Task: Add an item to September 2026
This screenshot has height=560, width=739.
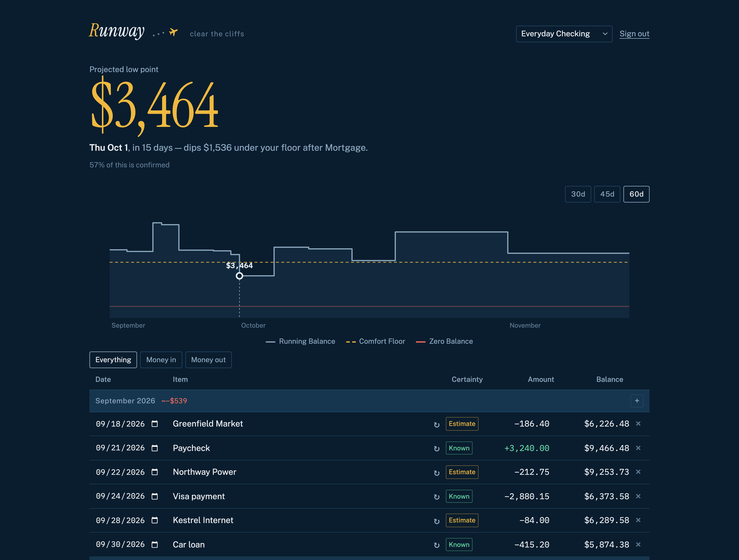Action: pos(637,401)
